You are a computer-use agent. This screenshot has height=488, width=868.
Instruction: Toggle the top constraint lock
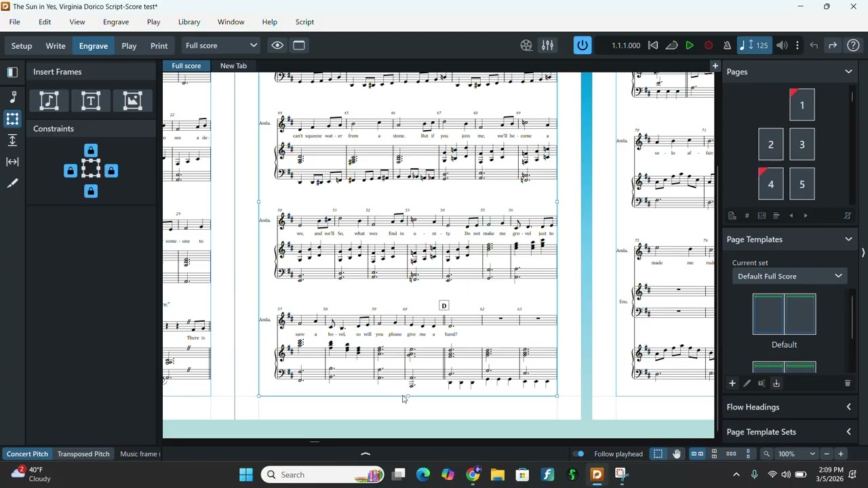click(91, 150)
